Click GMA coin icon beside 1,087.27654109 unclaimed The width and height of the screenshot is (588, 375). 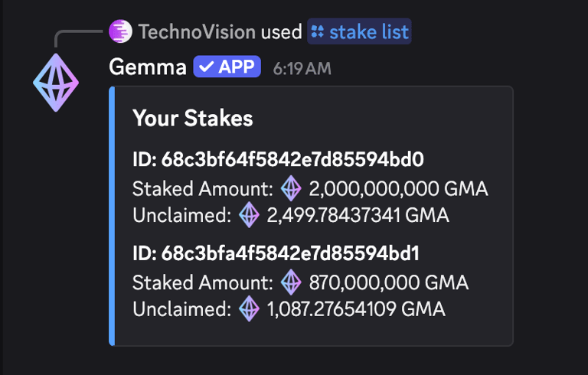[250, 309]
